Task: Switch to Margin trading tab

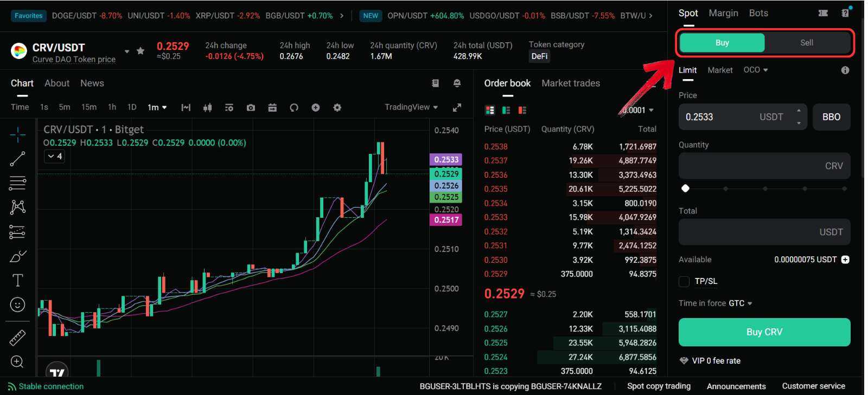Action: pos(723,13)
